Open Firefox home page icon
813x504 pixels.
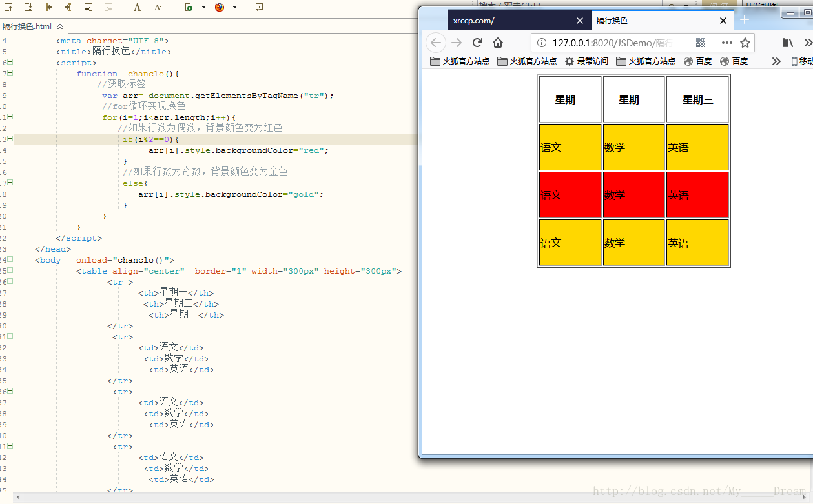pos(498,43)
